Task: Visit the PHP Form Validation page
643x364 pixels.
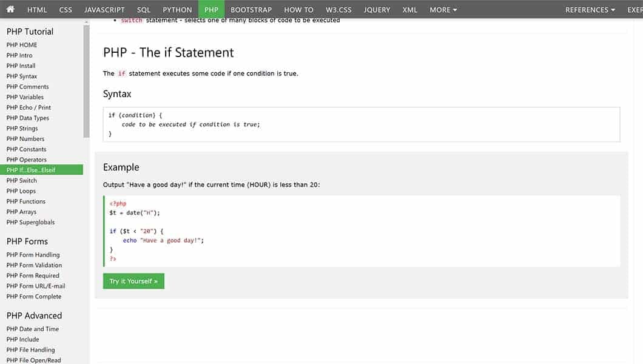Action: (33, 265)
